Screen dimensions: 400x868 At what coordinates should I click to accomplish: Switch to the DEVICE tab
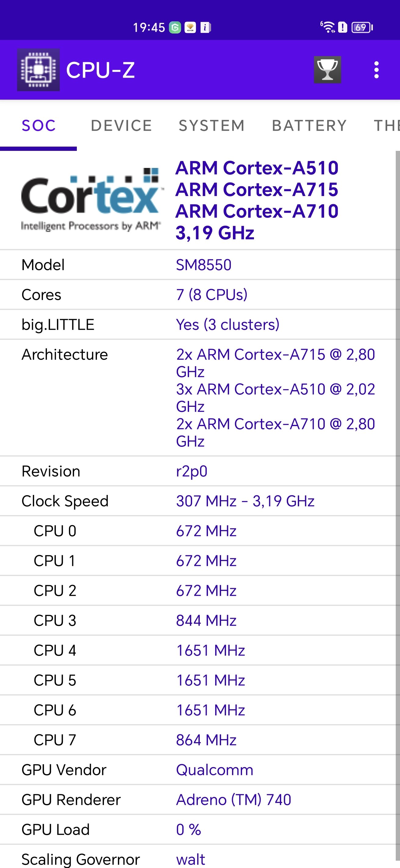click(x=121, y=126)
